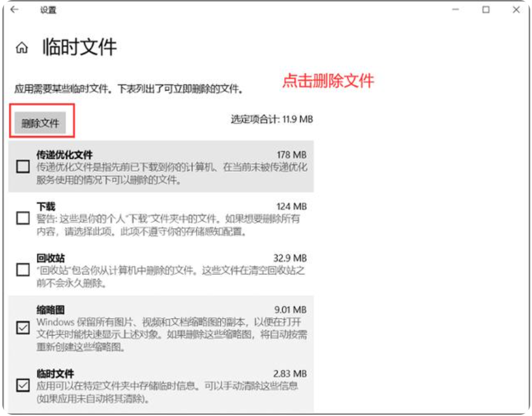This screenshot has width=532, height=416.
Task: Click the 下载 item title
Action: (x=46, y=206)
